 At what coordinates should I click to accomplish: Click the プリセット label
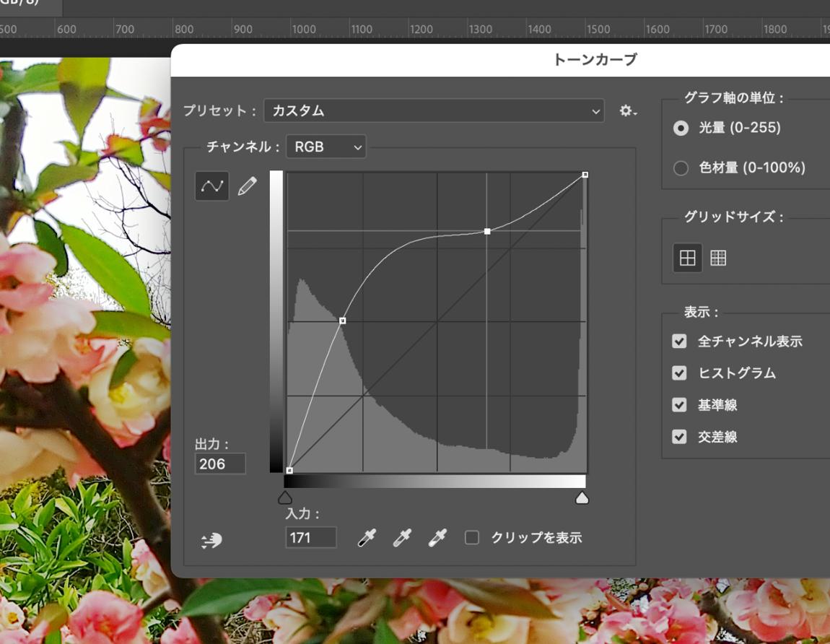pos(219,110)
